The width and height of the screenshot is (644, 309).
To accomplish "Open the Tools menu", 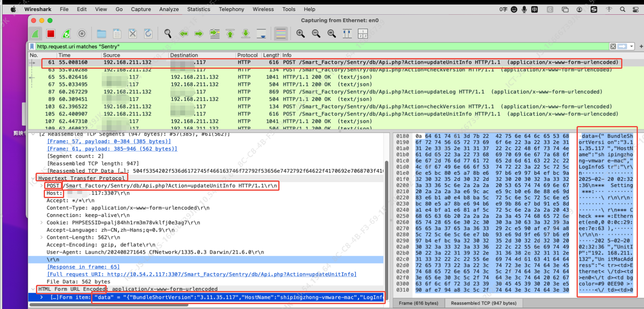I will pyautogui.click(x=289, y=9).
